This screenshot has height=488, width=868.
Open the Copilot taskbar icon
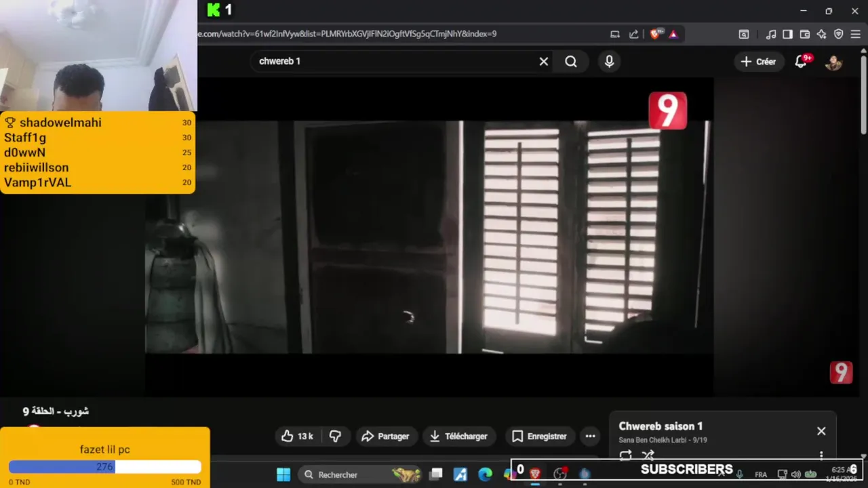[x=508, y=474]
